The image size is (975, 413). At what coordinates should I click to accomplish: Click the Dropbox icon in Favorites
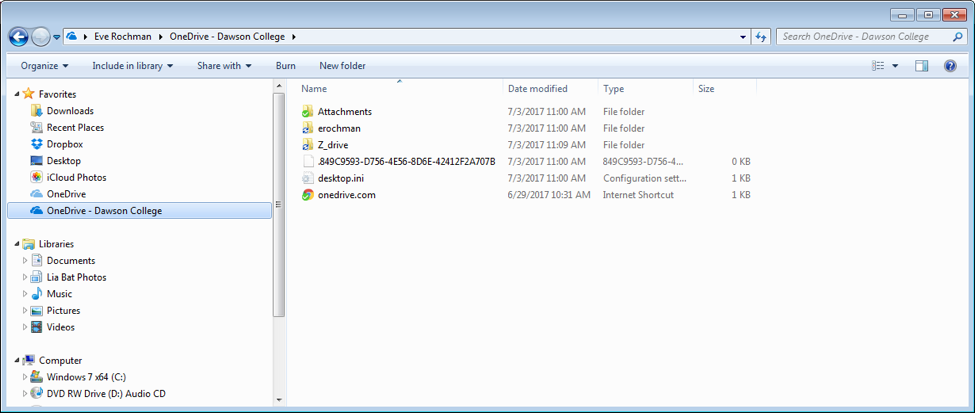[37, 144]
